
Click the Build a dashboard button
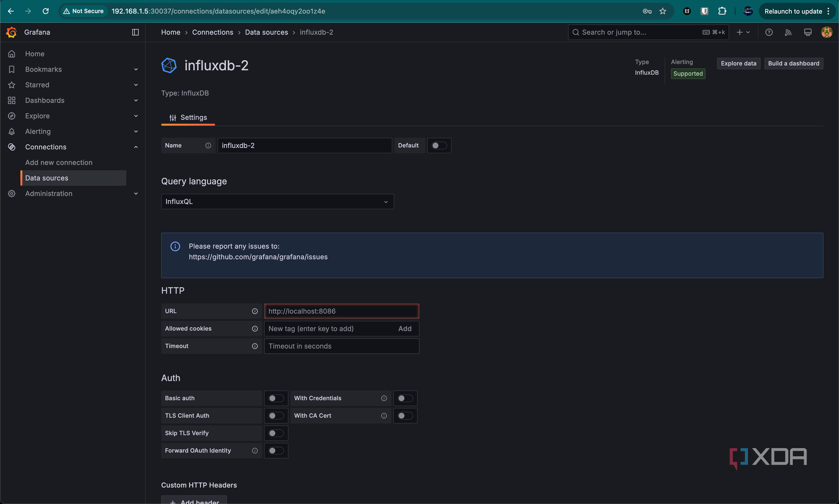coord(793,64)
